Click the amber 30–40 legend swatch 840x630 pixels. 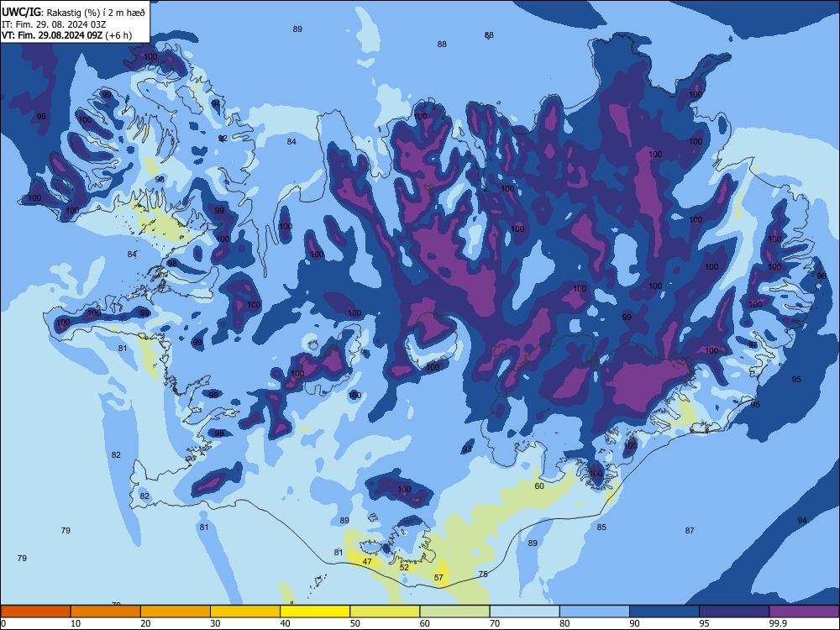coord(245,612)
